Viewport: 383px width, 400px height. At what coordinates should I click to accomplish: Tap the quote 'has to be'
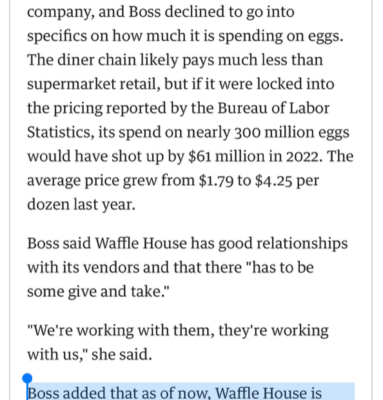(x=281, y=267)
